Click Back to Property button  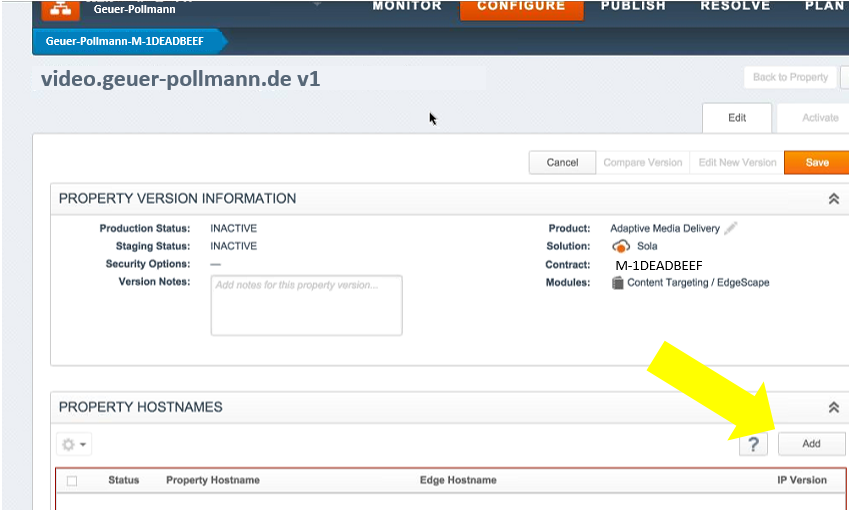click(x=790, y=77)
